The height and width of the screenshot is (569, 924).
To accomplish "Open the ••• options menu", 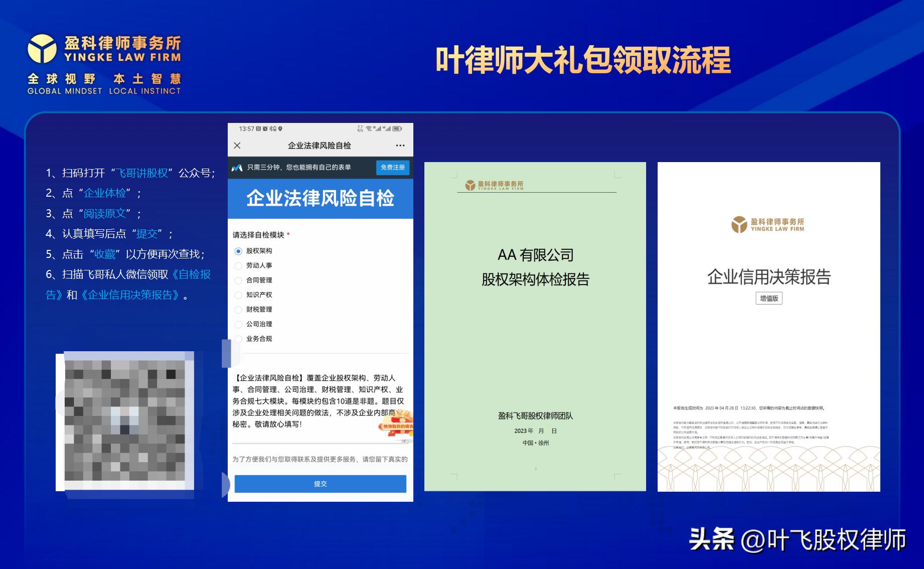I will pos(400,145).
